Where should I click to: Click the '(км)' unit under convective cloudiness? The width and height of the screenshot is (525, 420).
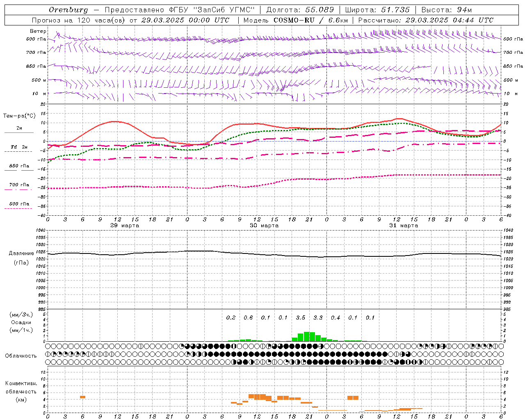21,399
